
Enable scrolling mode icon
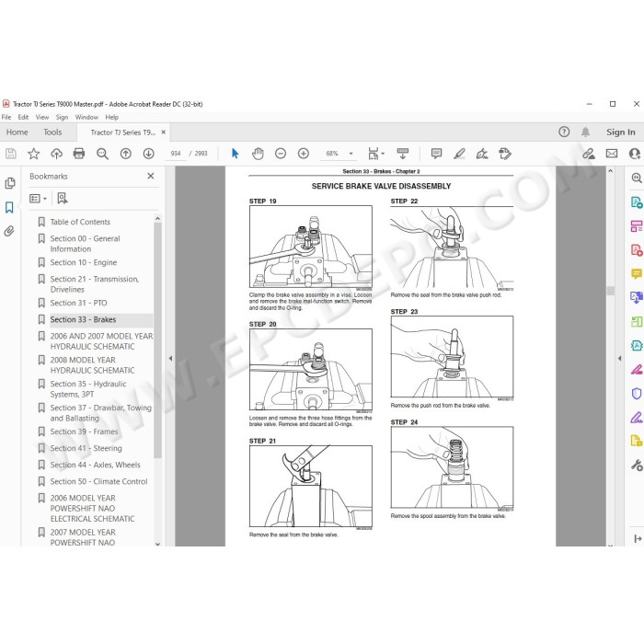403,154
